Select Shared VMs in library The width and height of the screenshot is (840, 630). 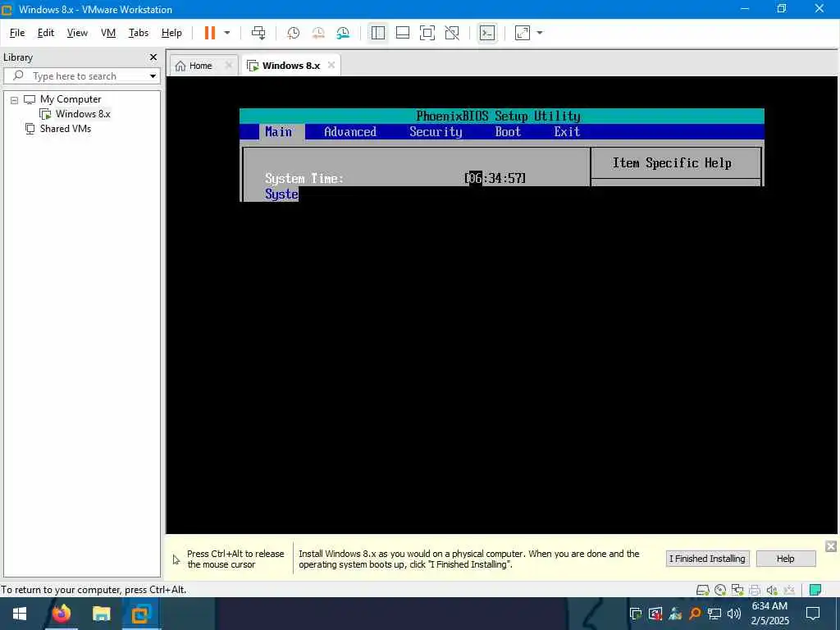pyautogui.click(x=66, y=129)
